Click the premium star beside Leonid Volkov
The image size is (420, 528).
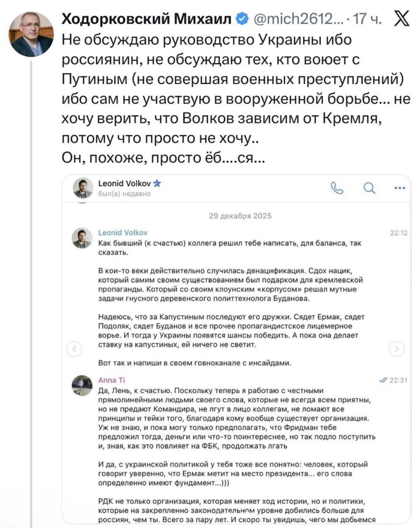[157, 183]
